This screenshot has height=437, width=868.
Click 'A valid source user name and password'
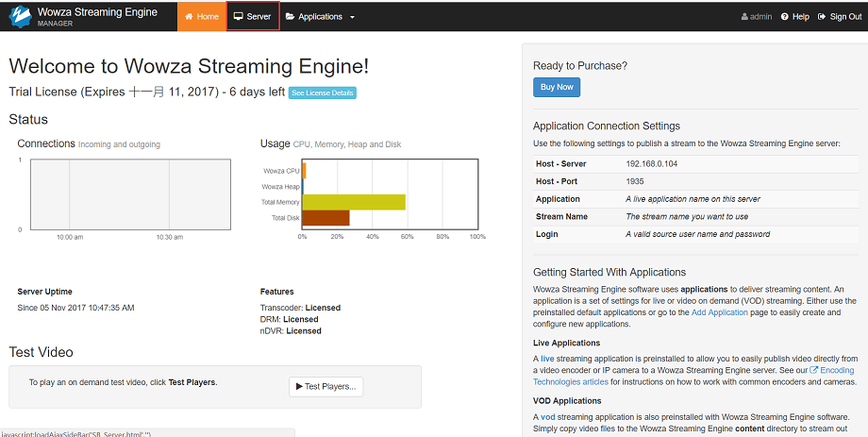[698, 234]
